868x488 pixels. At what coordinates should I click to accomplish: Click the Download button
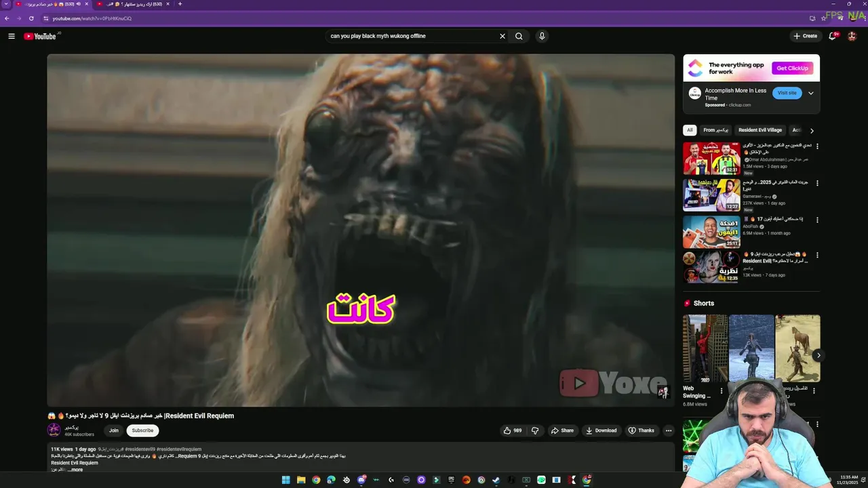601,430
